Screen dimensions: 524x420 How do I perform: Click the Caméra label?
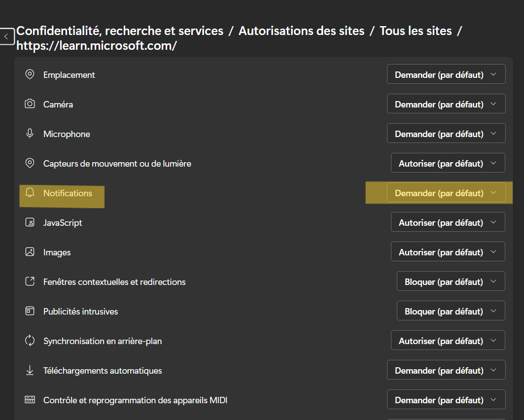[x=58, y=105]
